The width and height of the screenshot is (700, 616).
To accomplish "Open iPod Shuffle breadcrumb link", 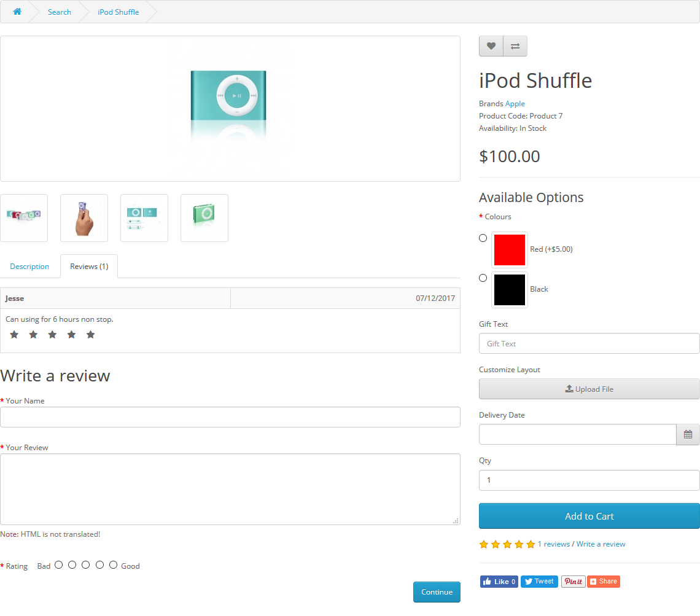I will (x=119, y=12).
